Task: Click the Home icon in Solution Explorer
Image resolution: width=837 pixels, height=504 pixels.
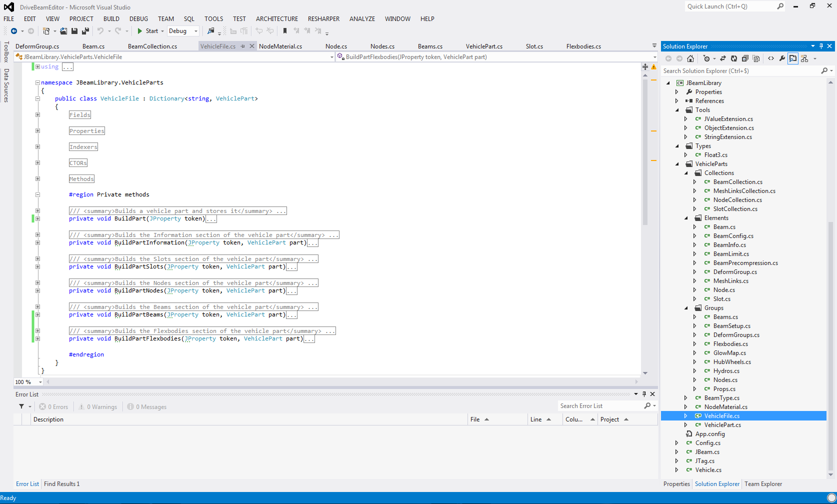Action: (690, 58)
